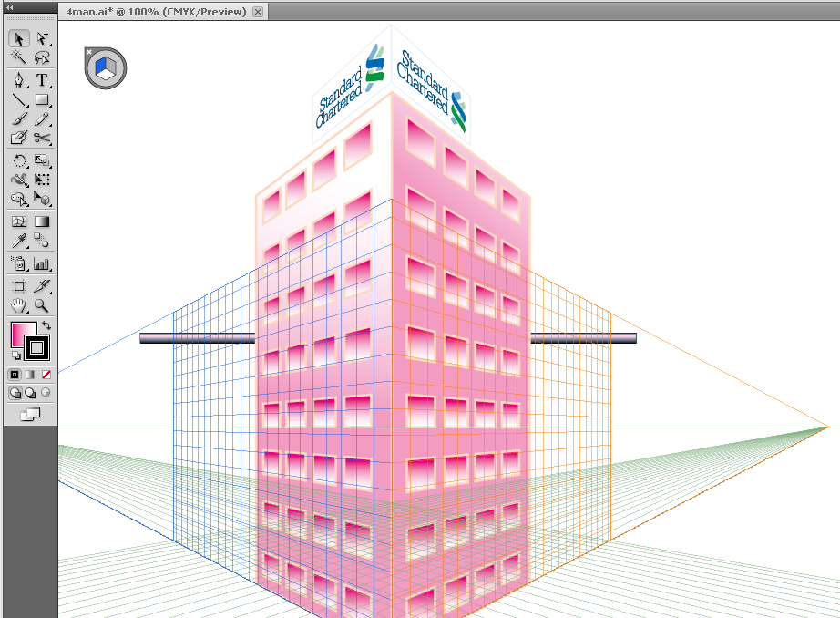Select the Blend tool

[x=42, y=242]
